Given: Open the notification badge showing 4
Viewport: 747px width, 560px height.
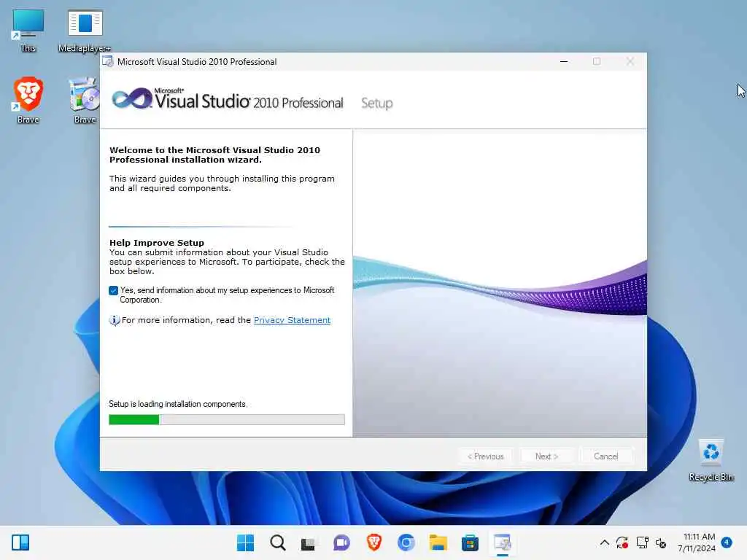Looking at the screenshot, I should [727, 542].
